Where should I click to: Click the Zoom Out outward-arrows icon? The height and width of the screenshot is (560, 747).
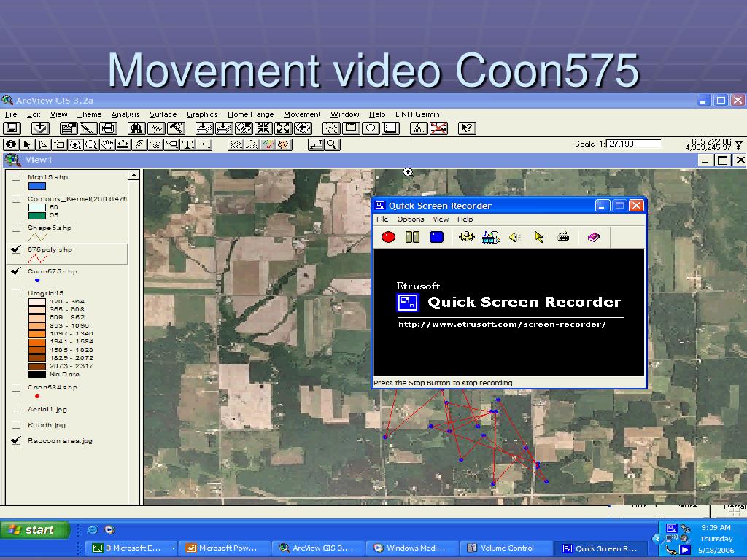coord(283,128)
